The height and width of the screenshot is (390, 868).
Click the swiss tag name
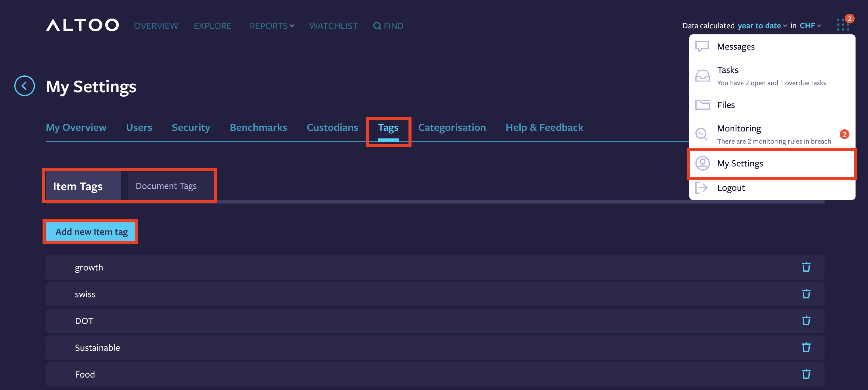[x=85, y=294]
